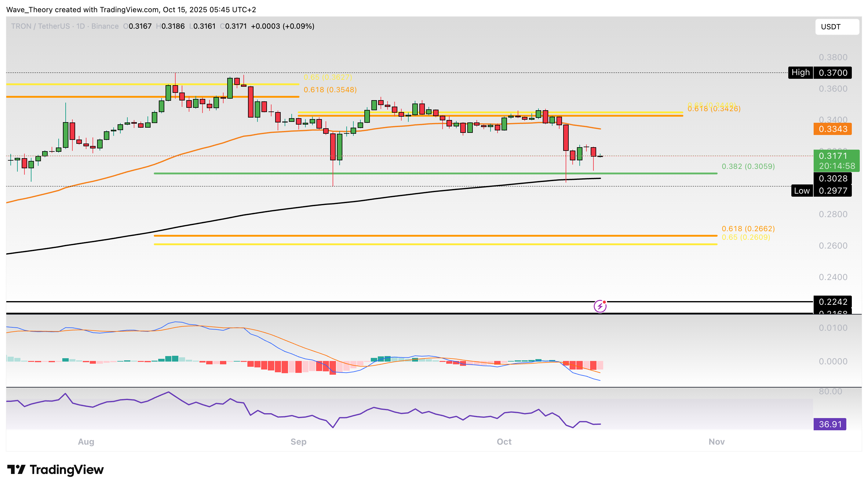Viewport: 868px width, 488px height.
Task: Click the Oct label on the time axis
Action: 505,442
